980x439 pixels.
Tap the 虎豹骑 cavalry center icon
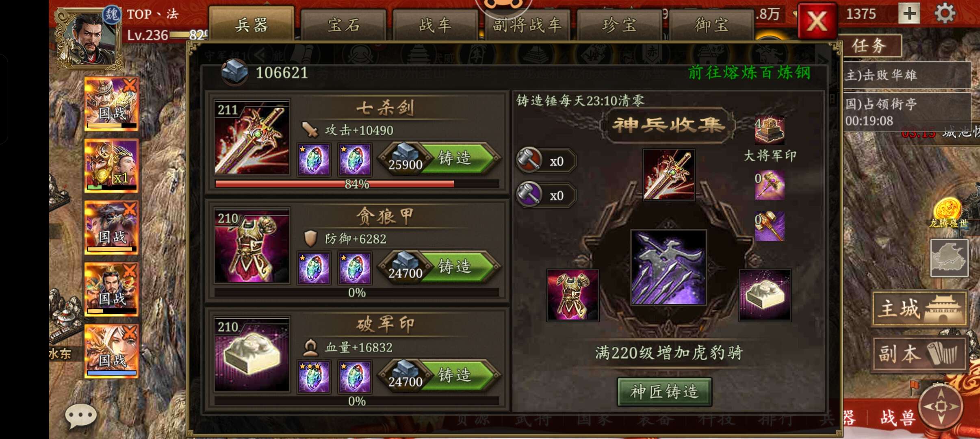(x=668, y=267)
